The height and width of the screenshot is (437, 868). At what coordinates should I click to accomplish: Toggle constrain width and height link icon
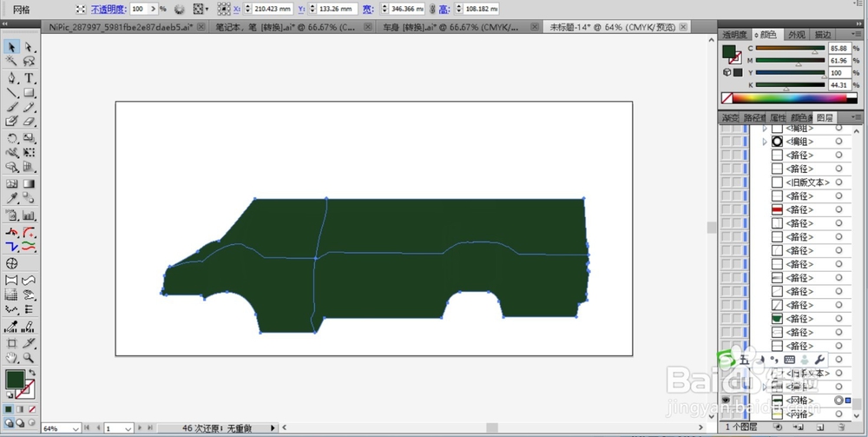pyautogui.click(x=433, y=9)
